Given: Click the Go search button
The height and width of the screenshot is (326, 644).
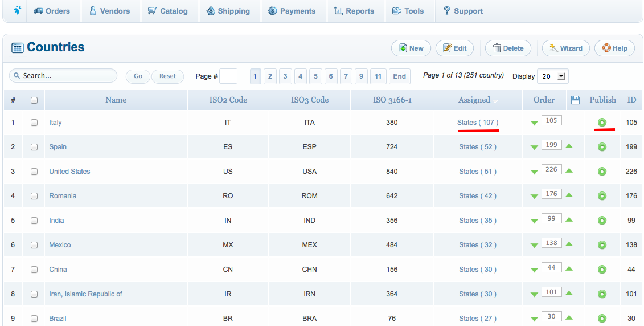Looking at the screenshot, I should [138, 76].
